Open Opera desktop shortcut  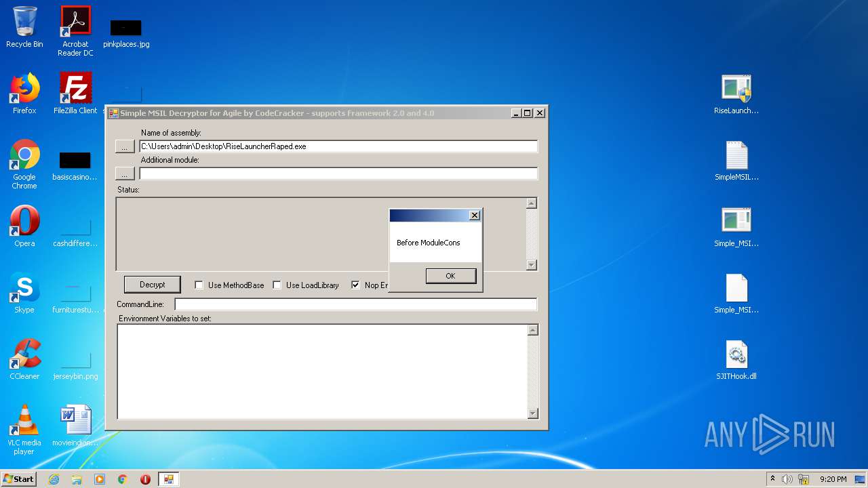click(24, 226)
